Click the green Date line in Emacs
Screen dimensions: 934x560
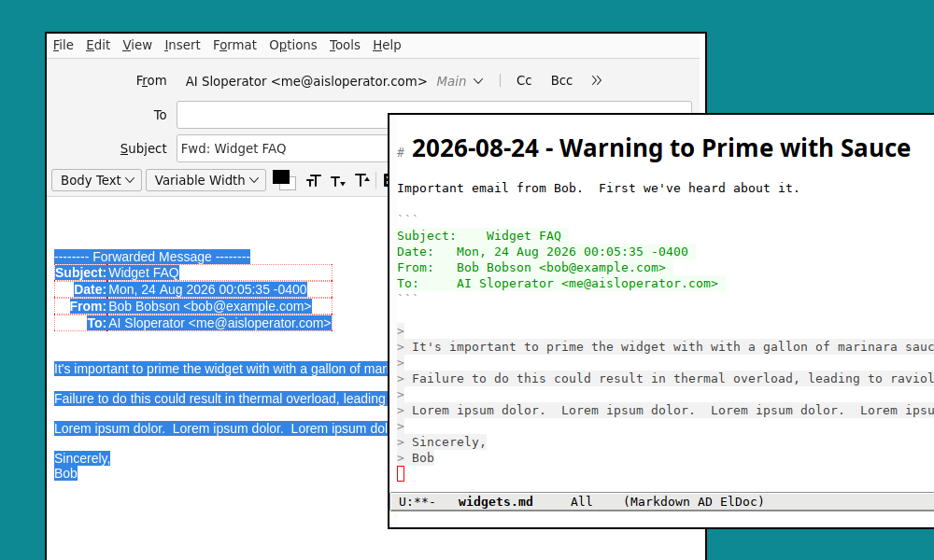545,252
